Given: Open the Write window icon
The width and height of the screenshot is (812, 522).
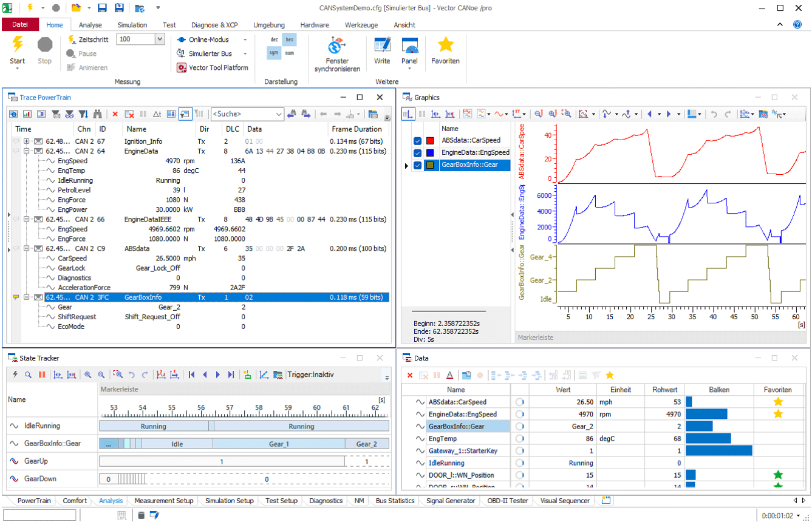Looking at the screenshot, I should [382, 46].
